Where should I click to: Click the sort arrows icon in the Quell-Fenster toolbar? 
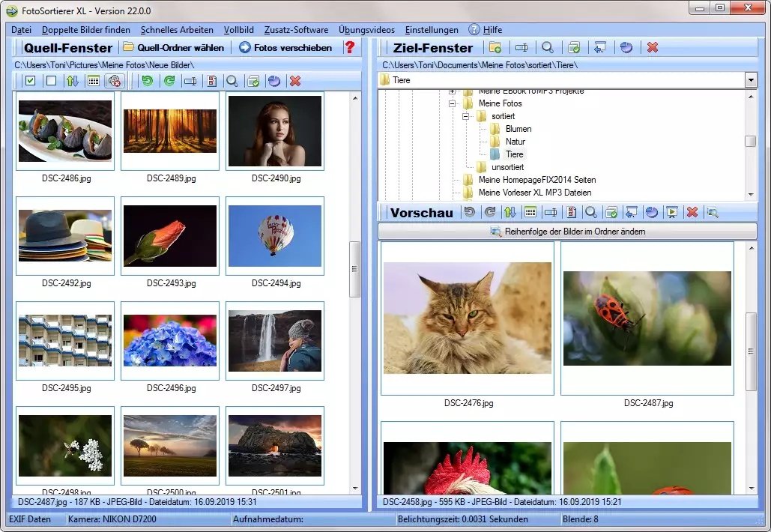pos(72,81)
